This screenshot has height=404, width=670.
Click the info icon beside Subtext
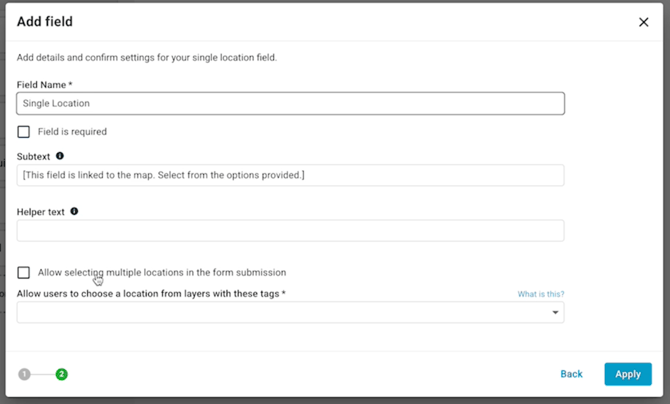[x=60, y=156]
